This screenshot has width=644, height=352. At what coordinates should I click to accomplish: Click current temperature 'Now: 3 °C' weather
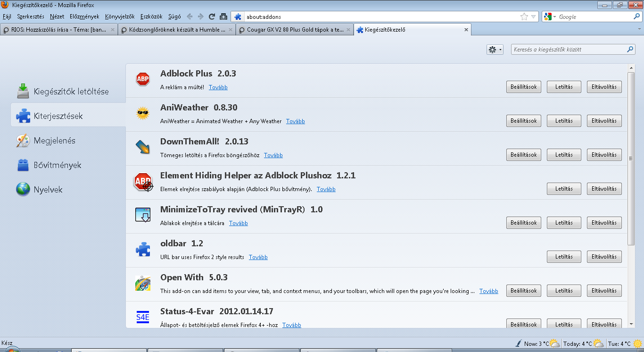[537, 344]
